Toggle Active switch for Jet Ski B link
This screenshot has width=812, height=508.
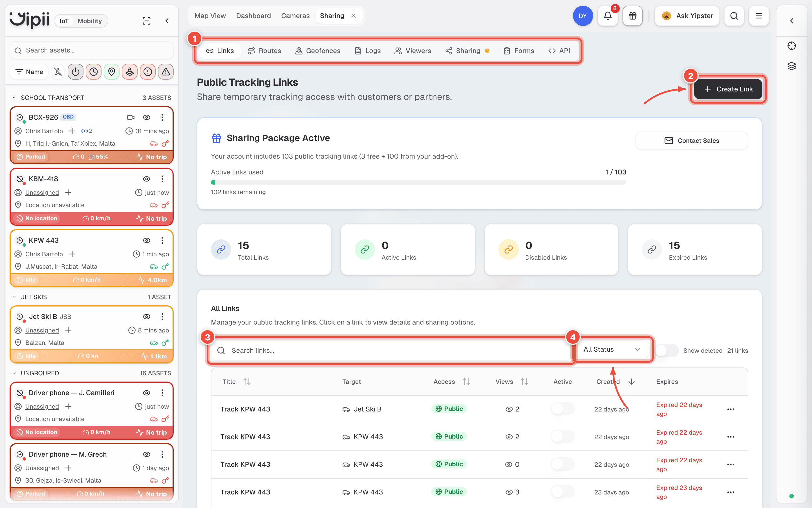(563, 409)
